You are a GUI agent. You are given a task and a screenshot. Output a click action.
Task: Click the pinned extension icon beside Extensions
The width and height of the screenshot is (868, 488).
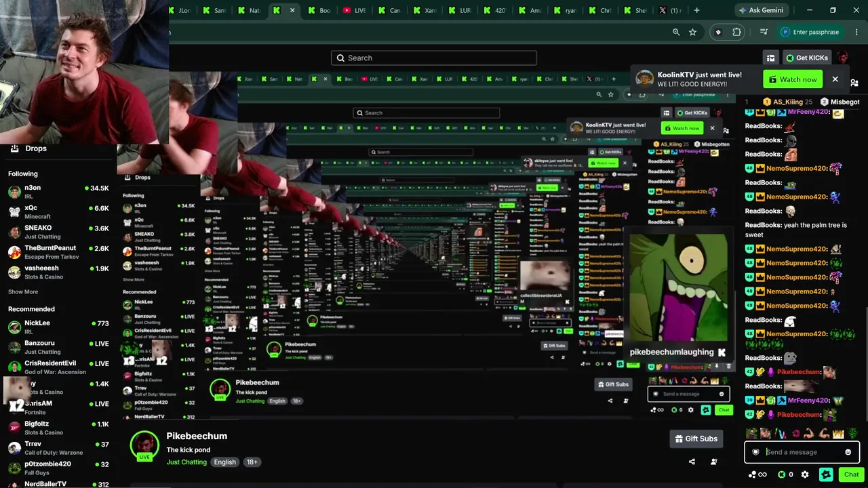(718, 32)
